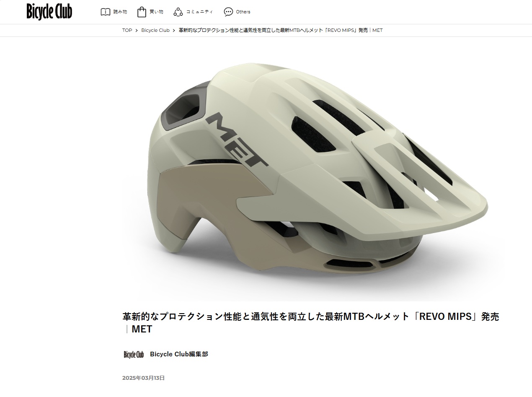The height and width of the screenshot is (397, 532).
Task: Click the MET helmet product image
Action: tap(313, 173)
